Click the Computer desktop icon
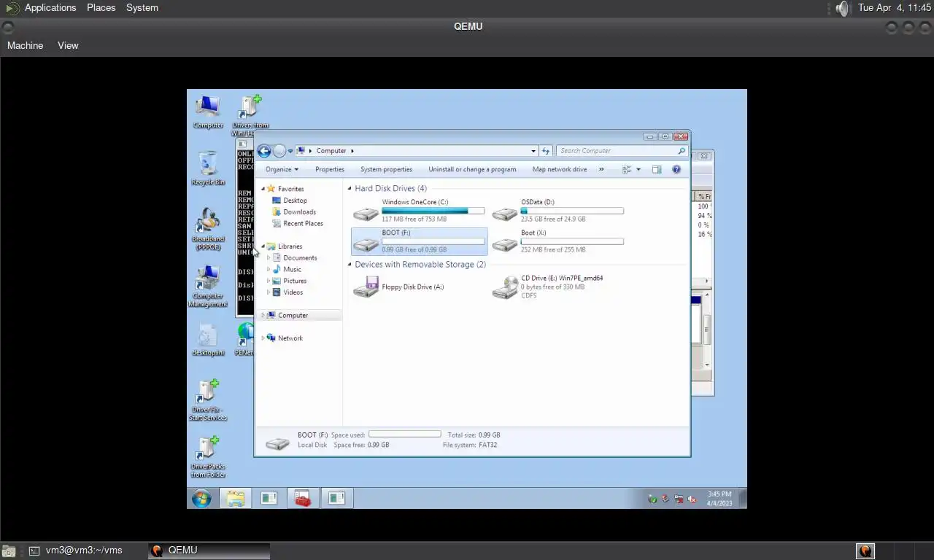This screenshot has height=560, width=934. tap(208, 112)
